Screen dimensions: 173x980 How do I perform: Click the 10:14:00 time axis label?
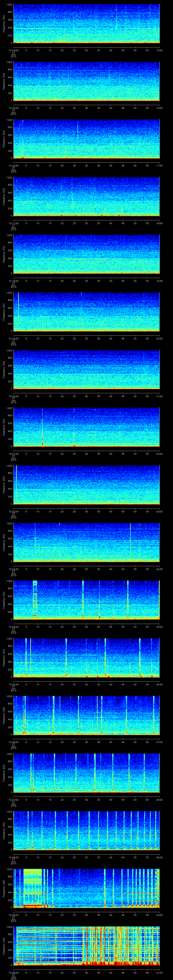tap(13, 50)
